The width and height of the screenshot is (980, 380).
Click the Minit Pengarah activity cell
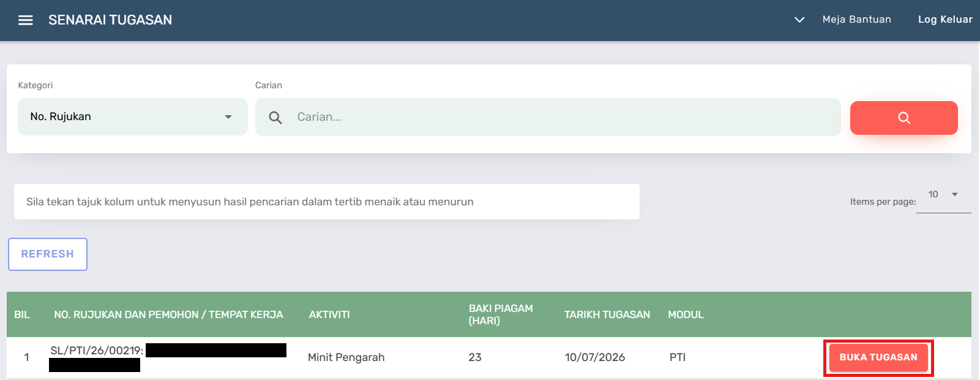pos(346,357)
